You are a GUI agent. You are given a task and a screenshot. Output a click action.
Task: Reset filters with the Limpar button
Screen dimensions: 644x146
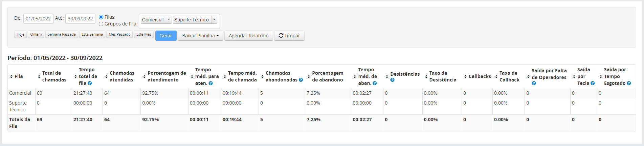coord(289,36)
